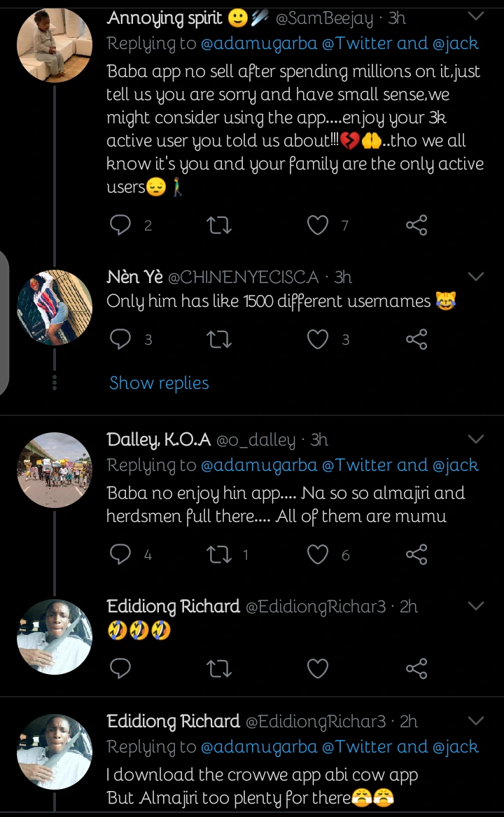
Task: Share Edidiong Richard's laughing emoji tweet
Action: [x=416, y=668]
